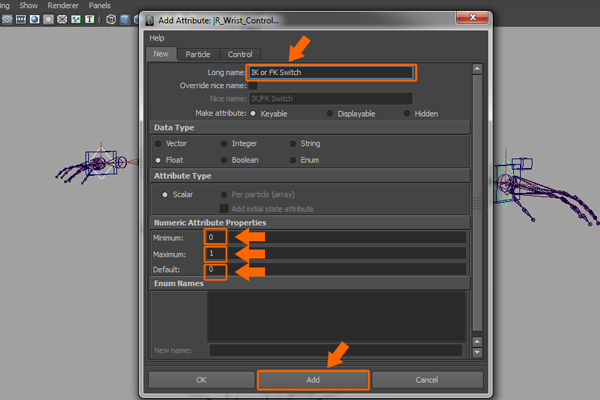Screen dimensions: 600x400
Task: Open the Panels menu in viewport
Action: 99,5
